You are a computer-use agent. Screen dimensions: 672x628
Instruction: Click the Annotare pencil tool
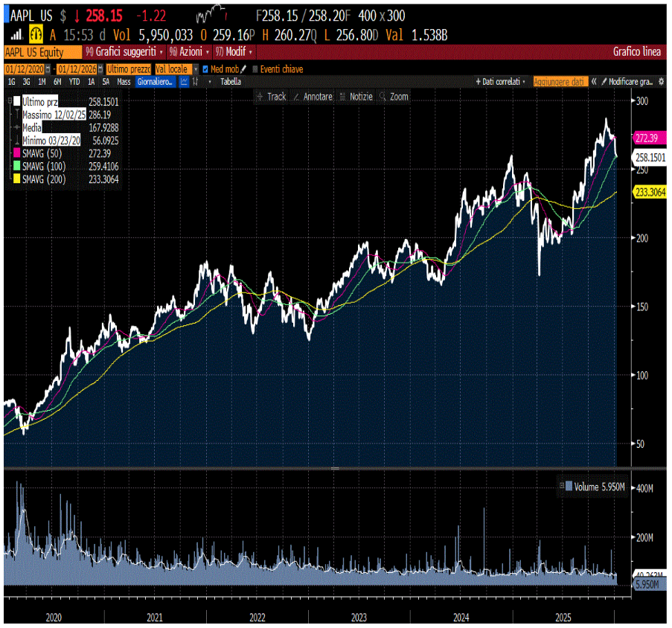[x=313, y=97]
